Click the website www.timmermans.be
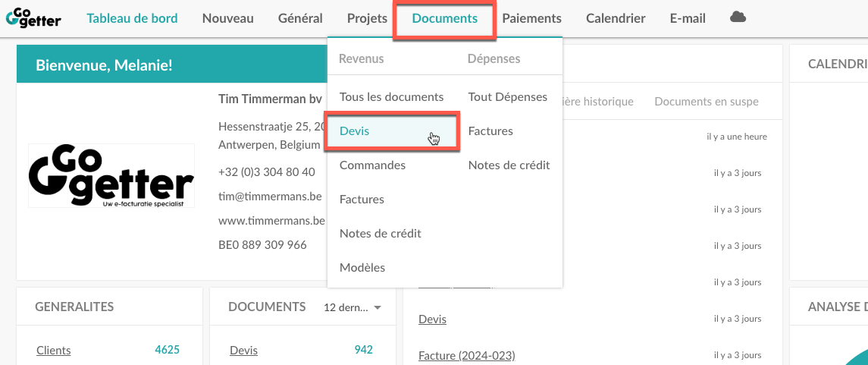868x365 pixels. [272, 221]
